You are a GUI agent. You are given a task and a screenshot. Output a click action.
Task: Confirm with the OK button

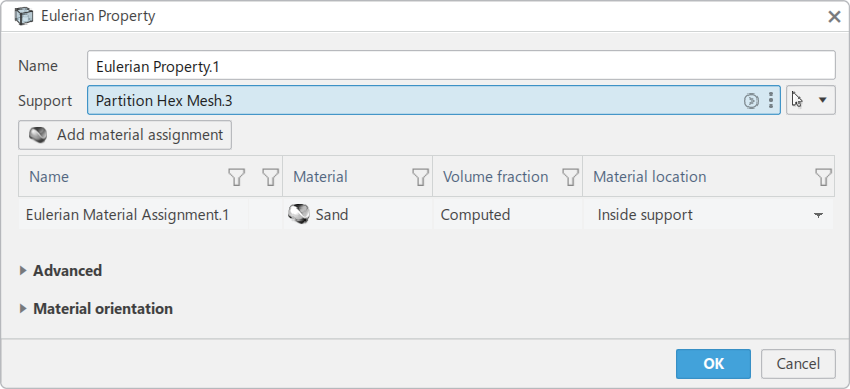[713, 364]
